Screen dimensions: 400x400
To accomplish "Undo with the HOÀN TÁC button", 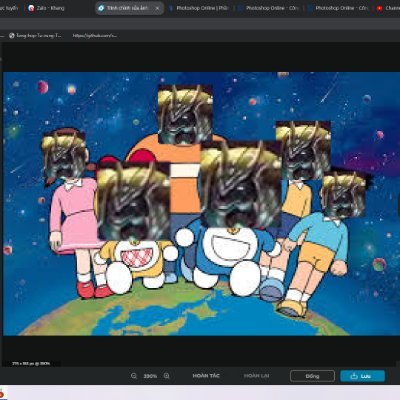I will 206,376.
